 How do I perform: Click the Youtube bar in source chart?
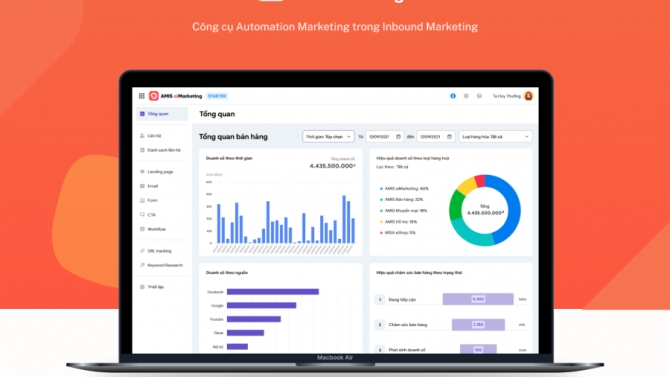(254, 319)
